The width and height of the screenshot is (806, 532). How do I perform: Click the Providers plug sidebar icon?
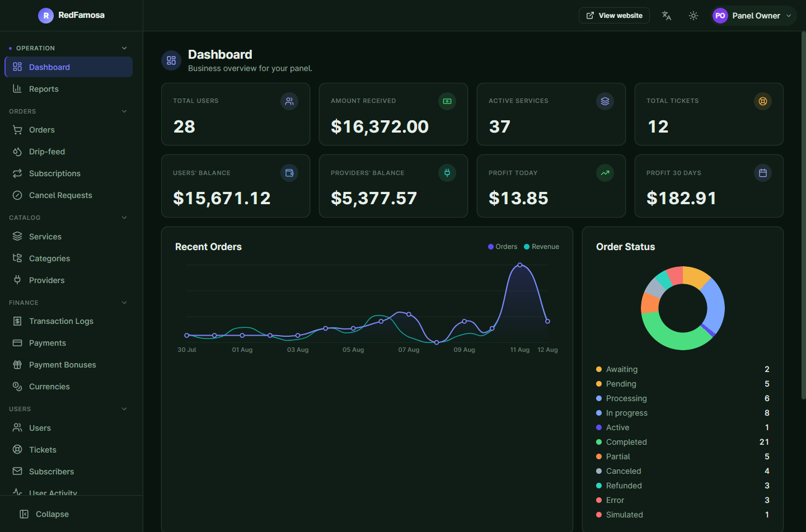[17, 280]
